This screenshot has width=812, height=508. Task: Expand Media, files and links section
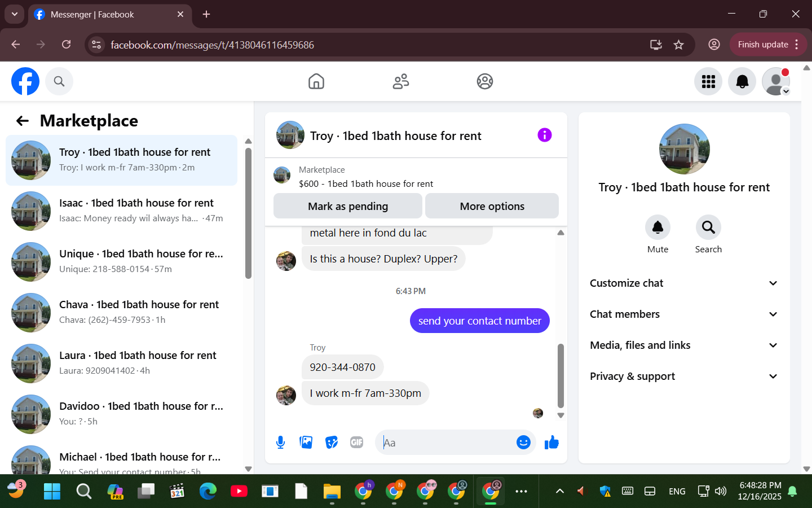click(x=684, y=345)
